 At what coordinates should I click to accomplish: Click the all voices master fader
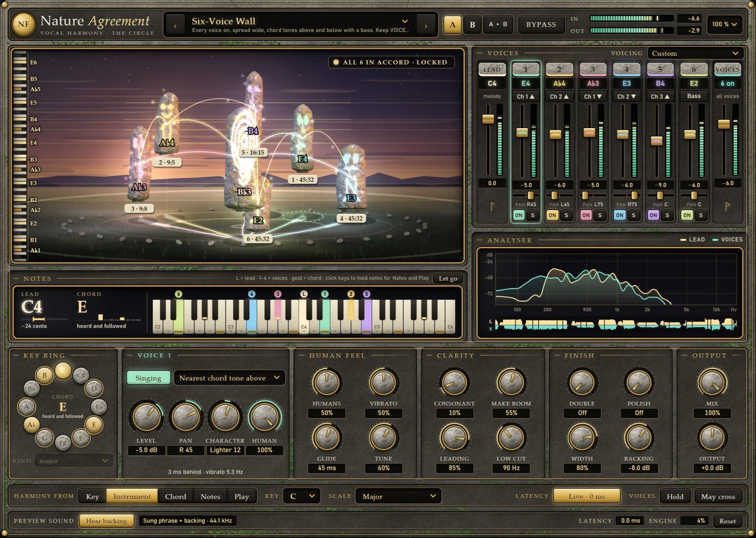click(x=723, y=124)
